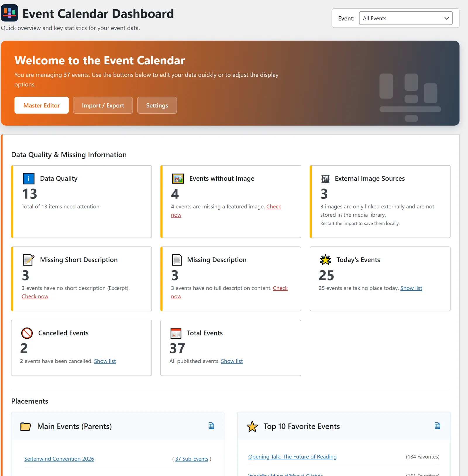
Task: Click the External Image Sources icon
Action: (x=325, y=179)
